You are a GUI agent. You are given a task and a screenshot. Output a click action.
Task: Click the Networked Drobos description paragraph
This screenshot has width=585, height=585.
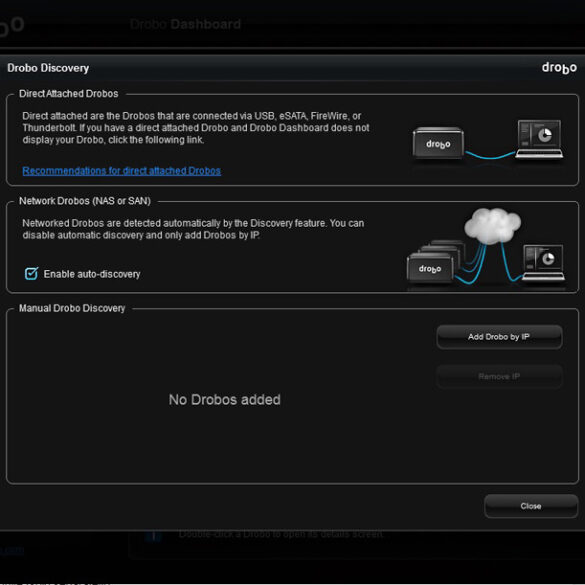coord(193,229)
